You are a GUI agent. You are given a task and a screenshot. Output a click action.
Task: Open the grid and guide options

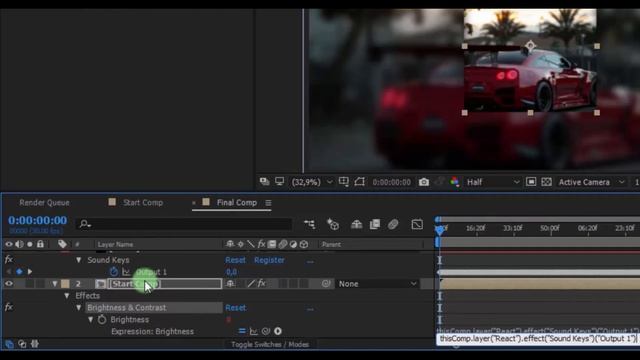pyautogui.click(x=344, y=182)
